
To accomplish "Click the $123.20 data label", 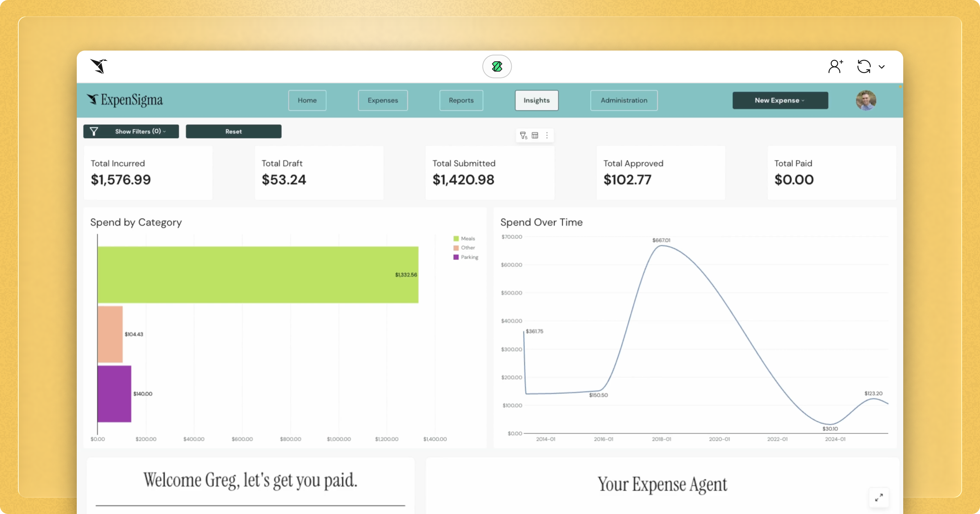I will [873, 394].
